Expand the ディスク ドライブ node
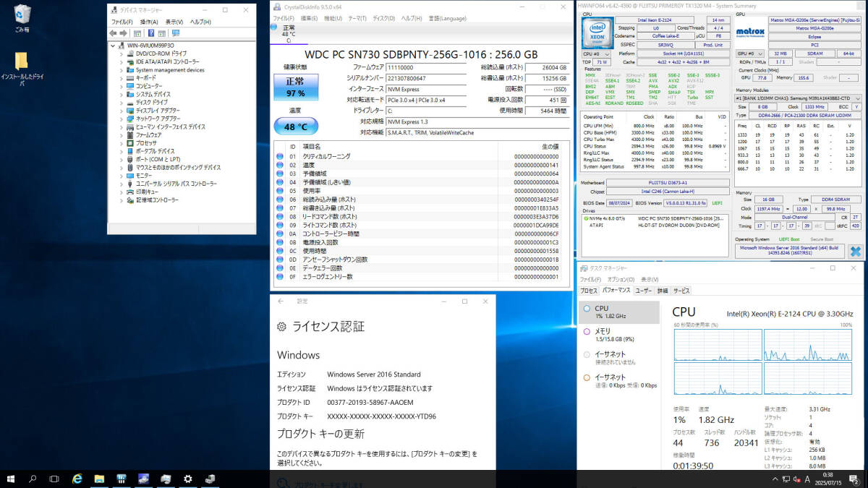 click(x=122, y=102)
